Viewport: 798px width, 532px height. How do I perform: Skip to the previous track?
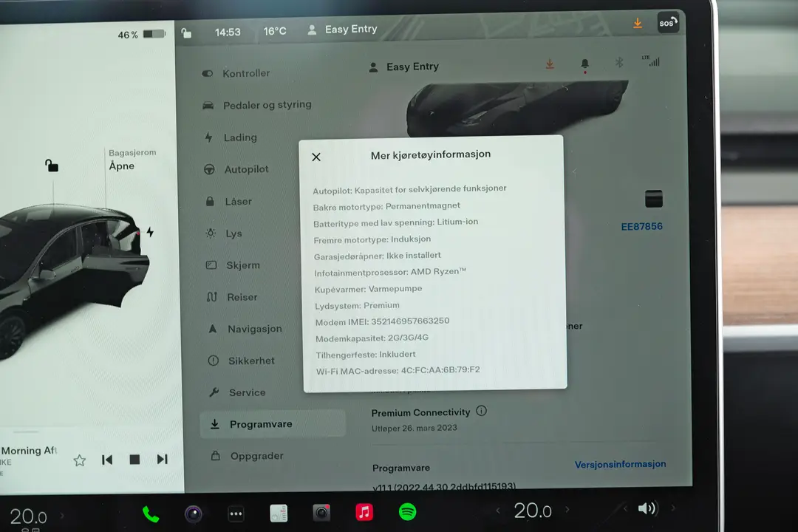(107, 460)
